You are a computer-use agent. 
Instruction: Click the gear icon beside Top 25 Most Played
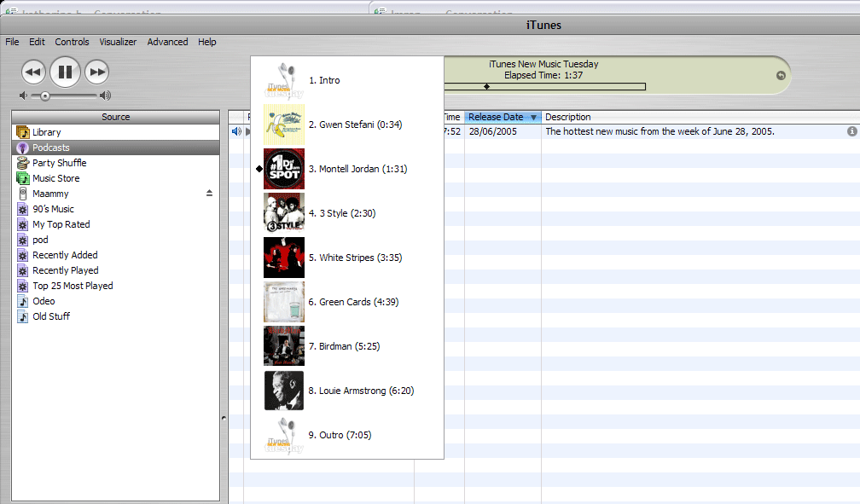(x=22, y=286)
